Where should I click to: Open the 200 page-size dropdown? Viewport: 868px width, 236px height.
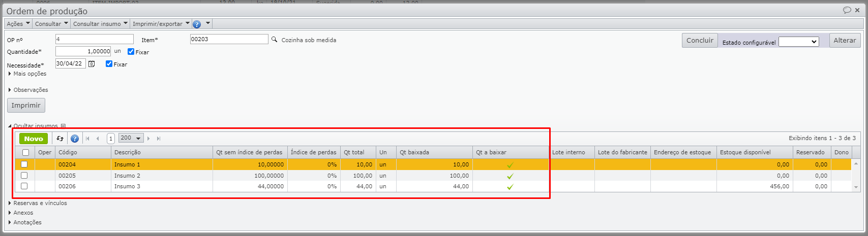click(x=131, y=138)
